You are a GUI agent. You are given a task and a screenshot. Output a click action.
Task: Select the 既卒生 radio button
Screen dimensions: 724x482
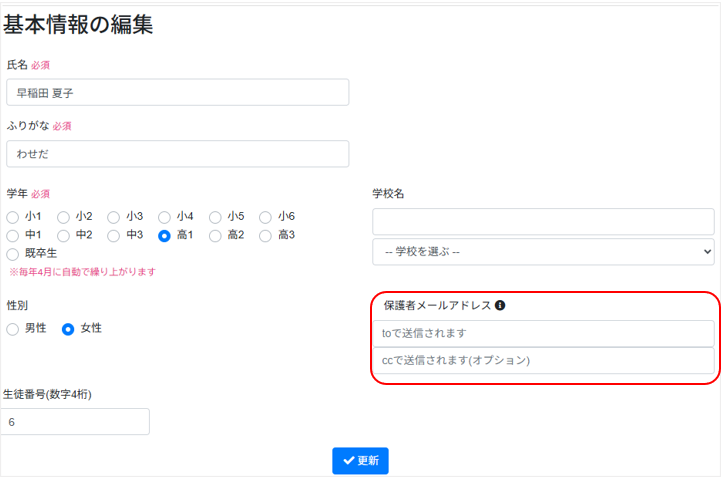[12, 254]
